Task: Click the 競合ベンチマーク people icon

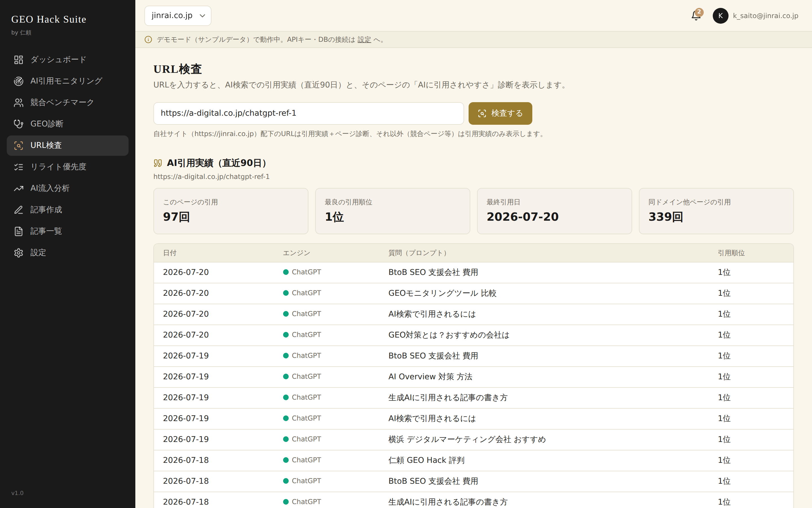Action: pos(18,102)
